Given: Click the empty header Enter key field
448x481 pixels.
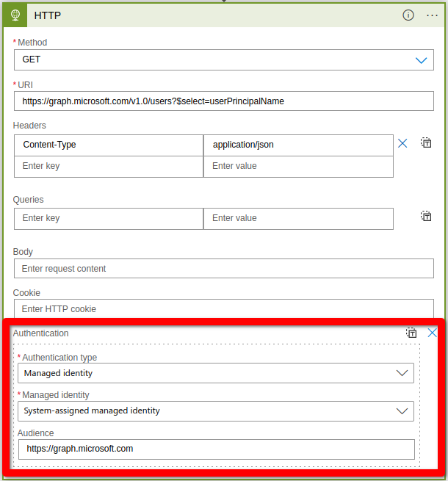Looking at the screenshot, I should click(109, 167).
